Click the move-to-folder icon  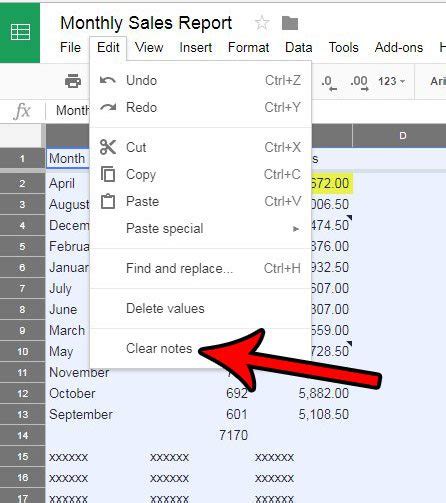click(290, 23)
